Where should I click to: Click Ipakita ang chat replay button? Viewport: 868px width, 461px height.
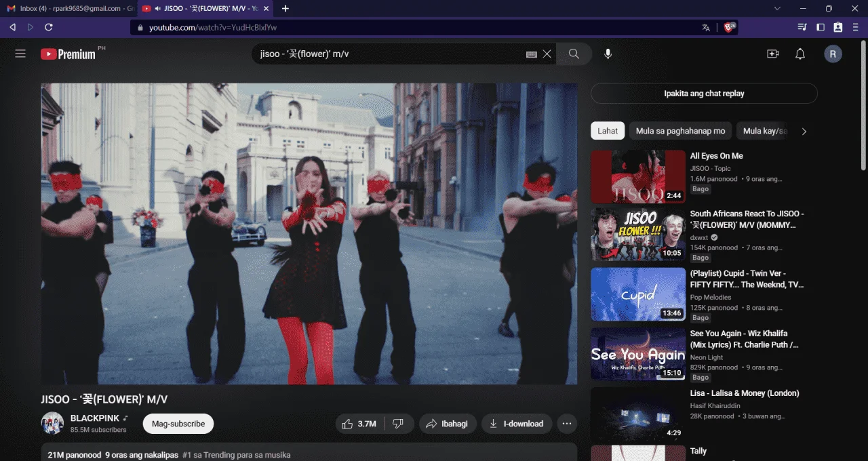(704, 94)
